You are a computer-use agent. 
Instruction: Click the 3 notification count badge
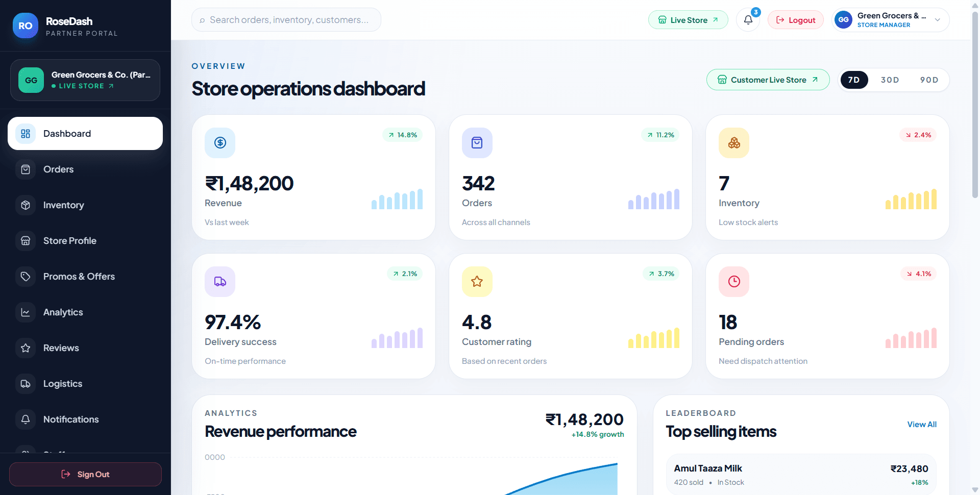[756, 12]
